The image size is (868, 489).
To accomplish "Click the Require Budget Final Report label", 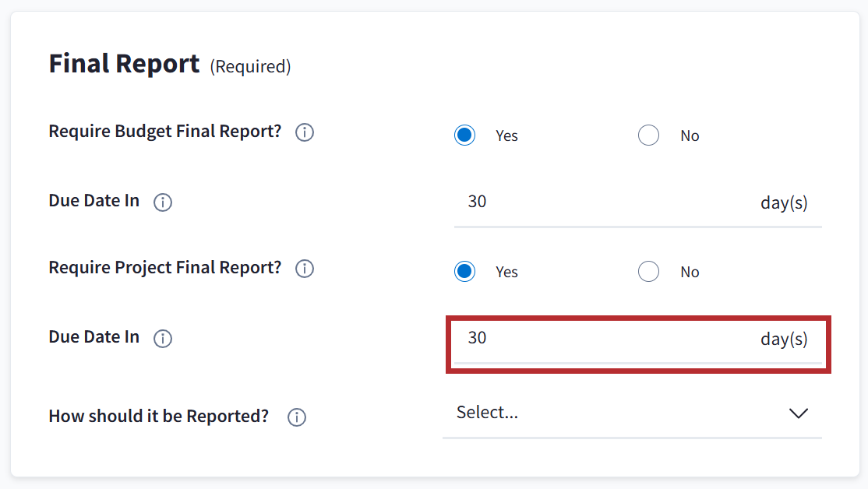I will [165, 131].
